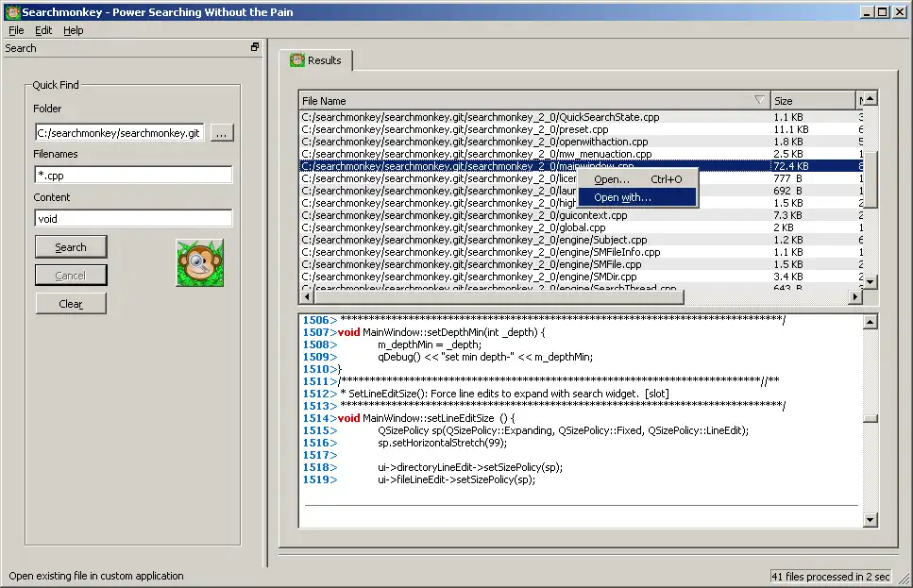The height and width of the screenshot is (588, 913).
Task: Click the results horizontal scrollbar thumb
Action: (x=499, y=297)
